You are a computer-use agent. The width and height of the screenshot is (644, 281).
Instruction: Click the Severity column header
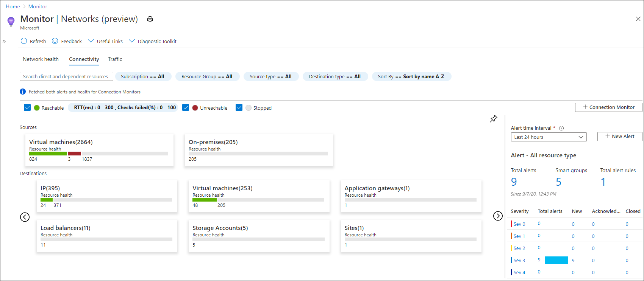point(520,211)
